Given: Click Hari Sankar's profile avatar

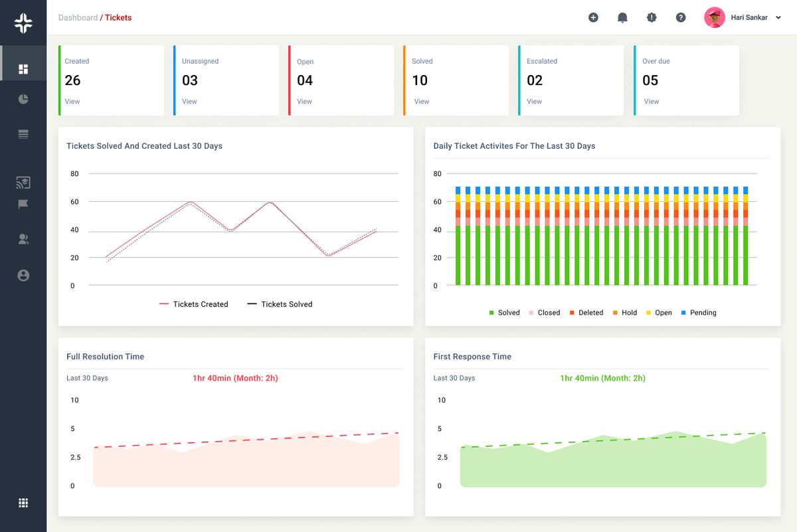Looking at the screenshot, I should pos(714,18).
